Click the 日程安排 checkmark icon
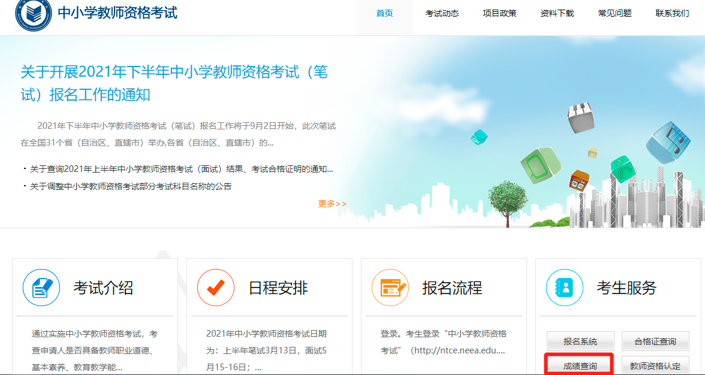The image size is (705, 375). tap(216, 288)
